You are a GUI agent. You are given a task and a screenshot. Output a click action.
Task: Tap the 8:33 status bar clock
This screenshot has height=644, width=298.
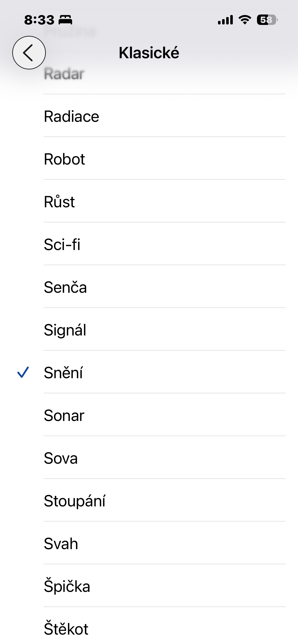pos(39,20)
